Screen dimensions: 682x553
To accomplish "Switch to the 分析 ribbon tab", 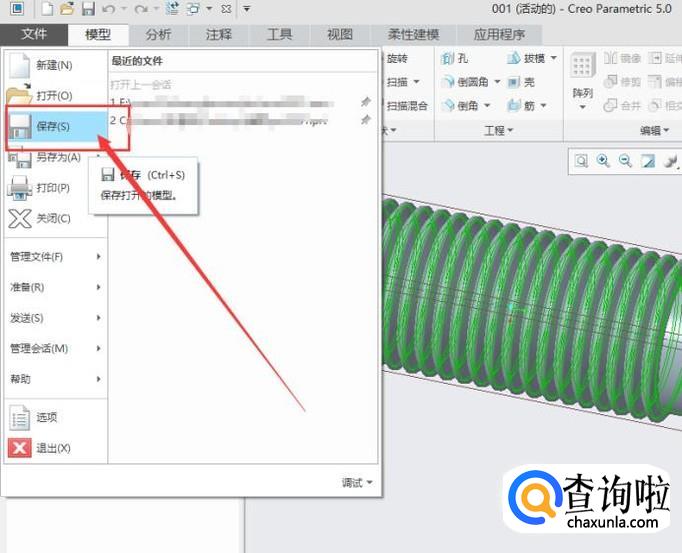I will point(158,34).
